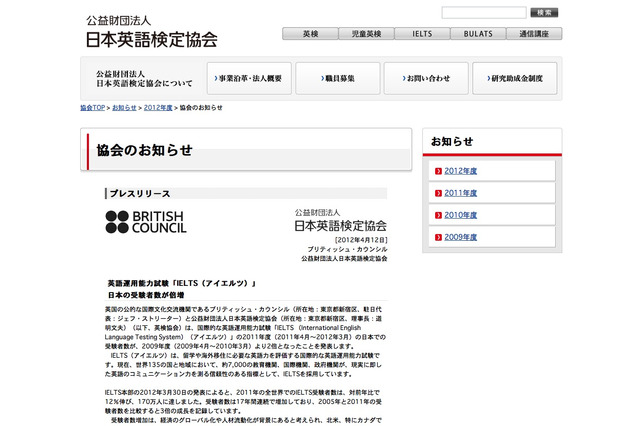Click the red arrow icon beside 2012年度

(438, 171)
